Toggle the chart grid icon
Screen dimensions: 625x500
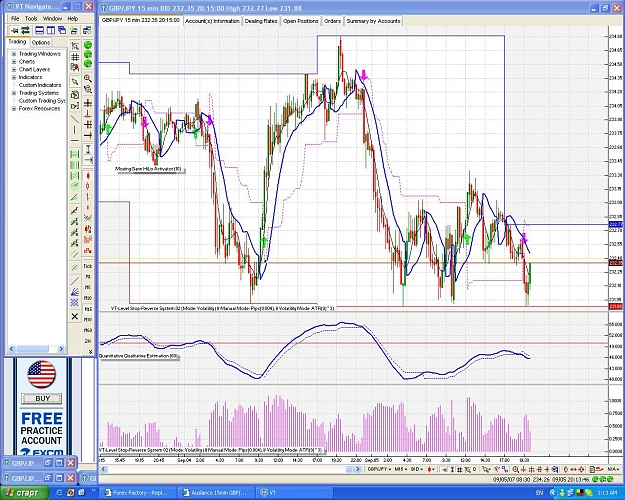coord(75,57)
